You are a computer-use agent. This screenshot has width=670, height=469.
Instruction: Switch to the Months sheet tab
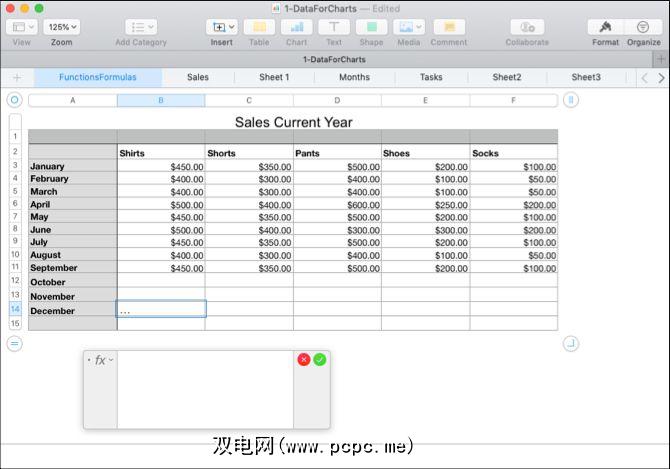click(x=354, y=77)
